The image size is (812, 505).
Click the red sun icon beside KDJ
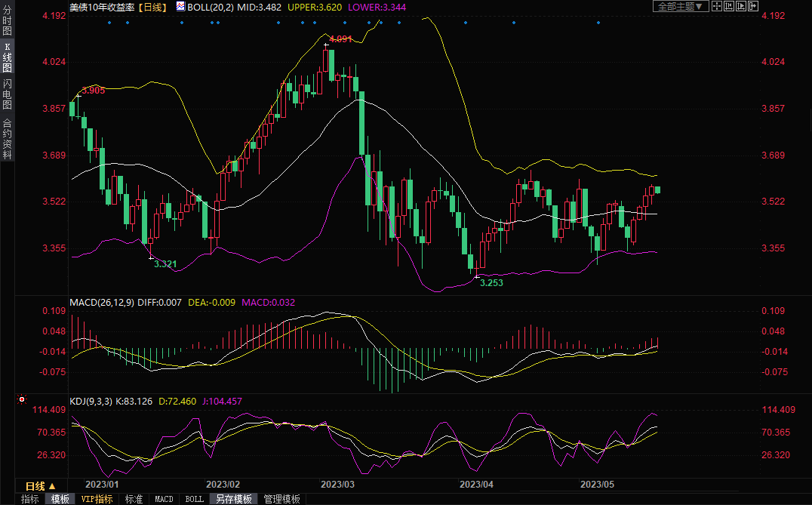(22, 399)
